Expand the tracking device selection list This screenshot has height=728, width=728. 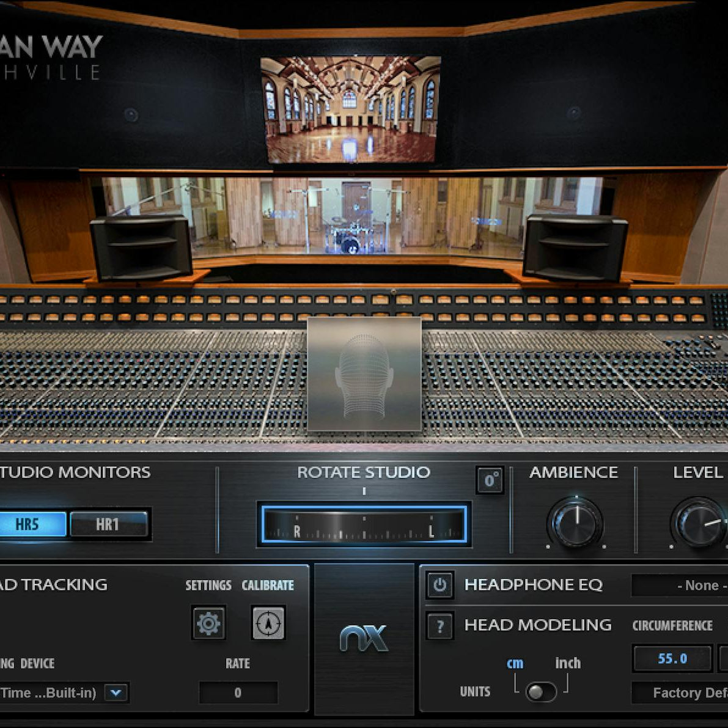point(116,693)
